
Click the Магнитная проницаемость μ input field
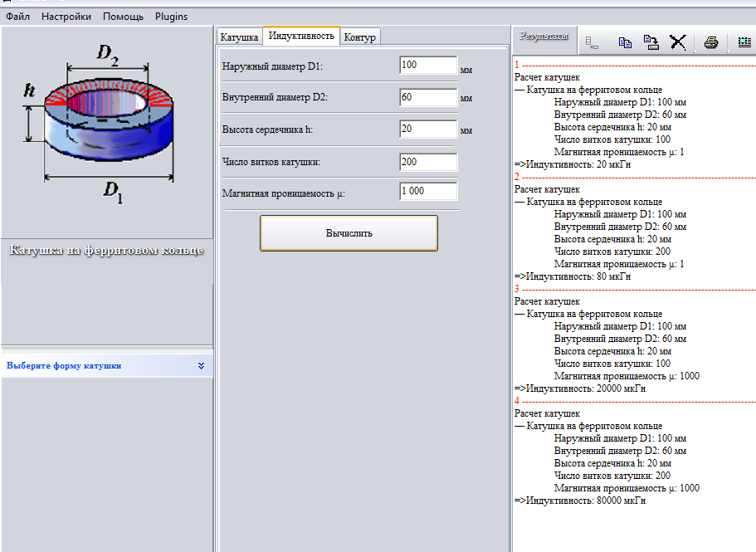(x=427, y=192)
